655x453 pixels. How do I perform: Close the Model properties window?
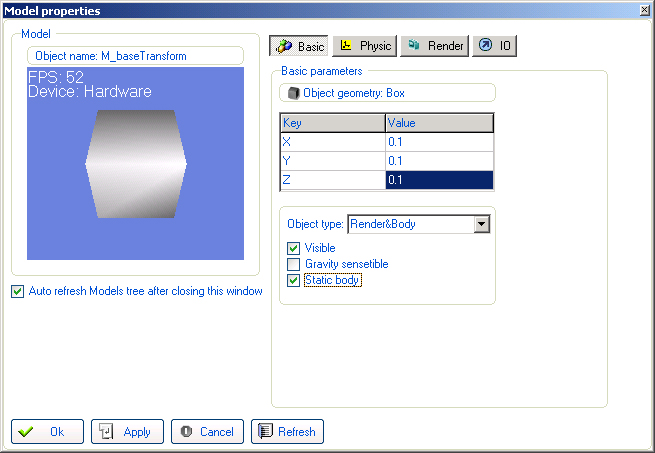[642, 10]
